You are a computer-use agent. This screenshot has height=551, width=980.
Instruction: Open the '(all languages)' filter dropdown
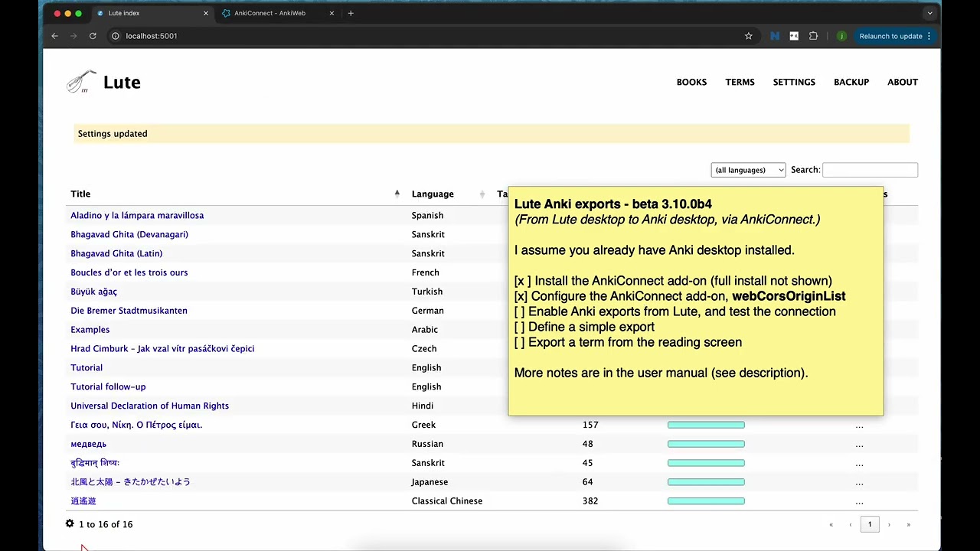pyautogui.click(x=748, y=170)
